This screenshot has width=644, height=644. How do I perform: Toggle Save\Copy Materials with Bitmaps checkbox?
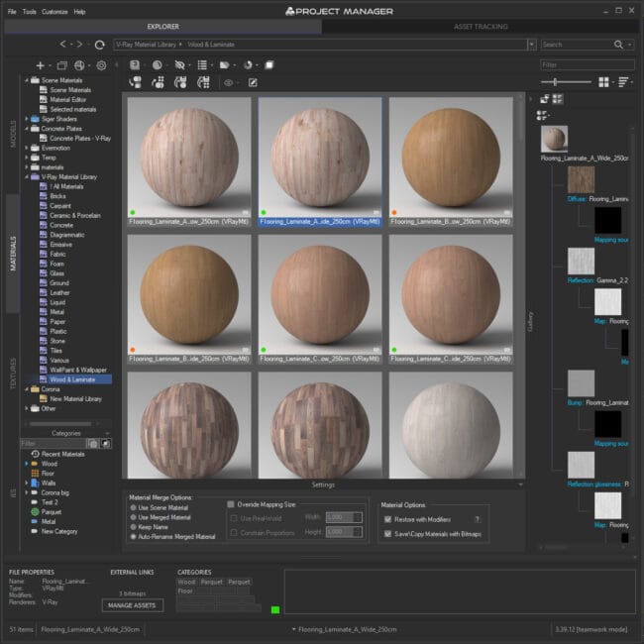pyautogui.click(x=387, y=534)
